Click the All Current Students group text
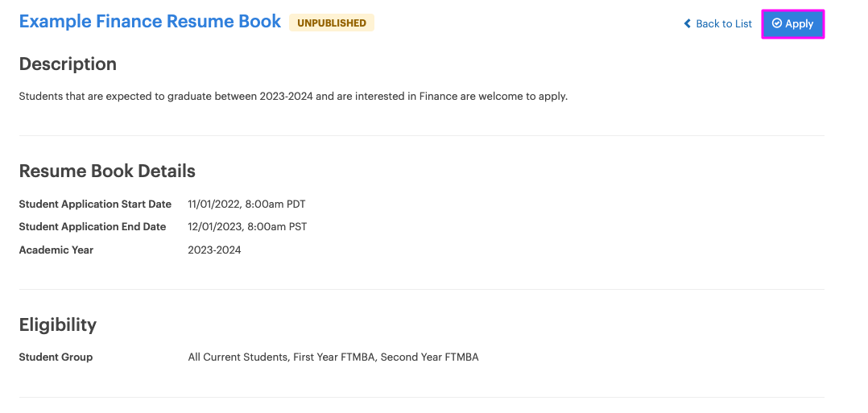Viewport: 868px width, 413px height. pos(238,357)
